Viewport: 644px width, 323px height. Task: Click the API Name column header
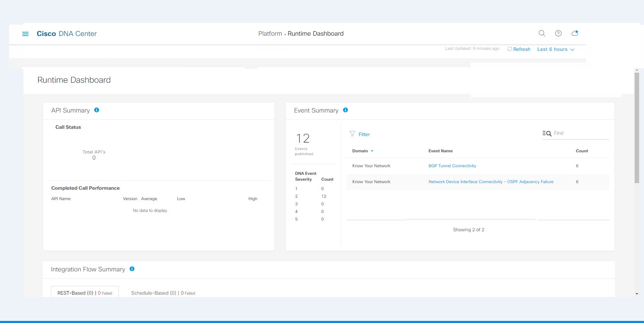tap(61, 199)
